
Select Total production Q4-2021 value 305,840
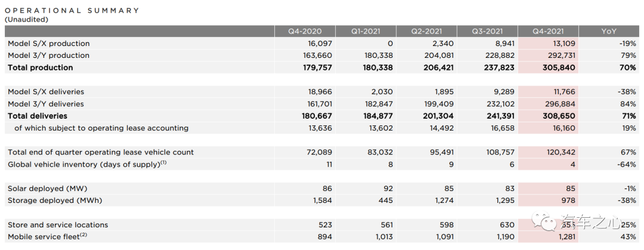coord(559,67)
